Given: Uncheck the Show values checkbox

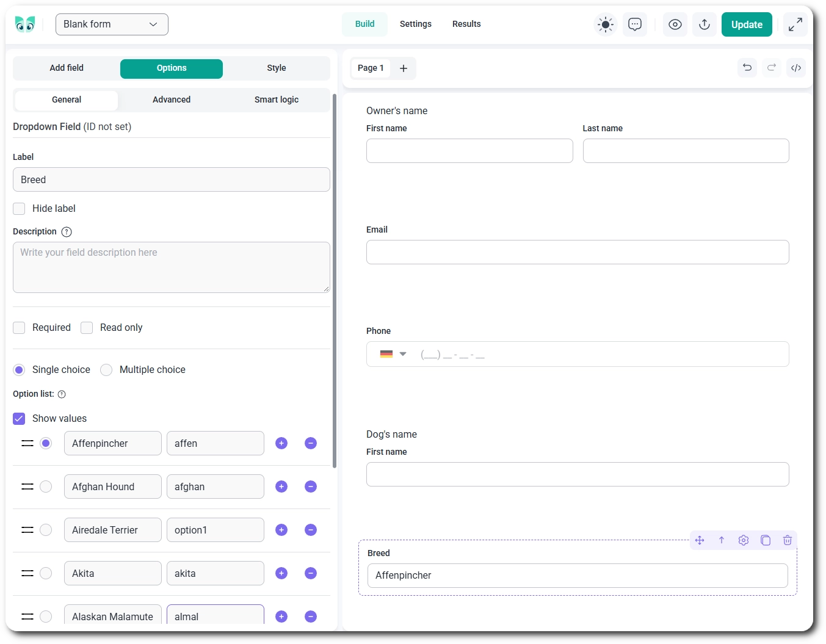Looking at the screenshot, I should 19,419.
